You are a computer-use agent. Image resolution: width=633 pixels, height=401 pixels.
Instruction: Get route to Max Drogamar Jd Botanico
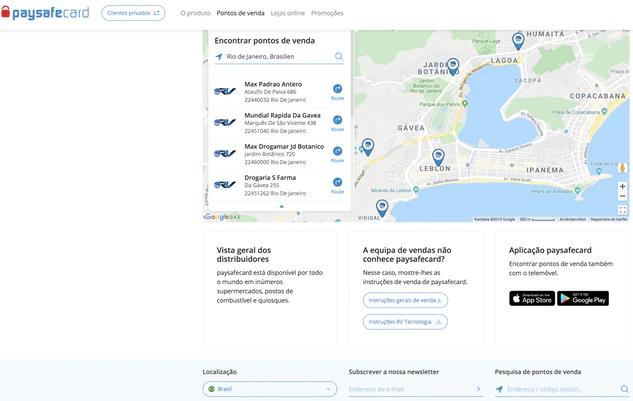coord(337,154)
